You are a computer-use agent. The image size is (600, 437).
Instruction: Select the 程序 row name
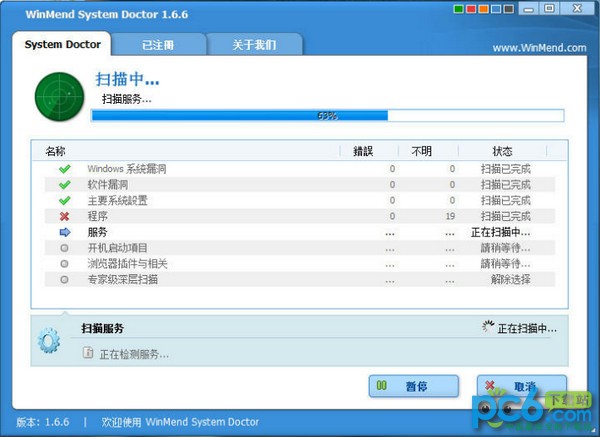click(x=98, y=217)
